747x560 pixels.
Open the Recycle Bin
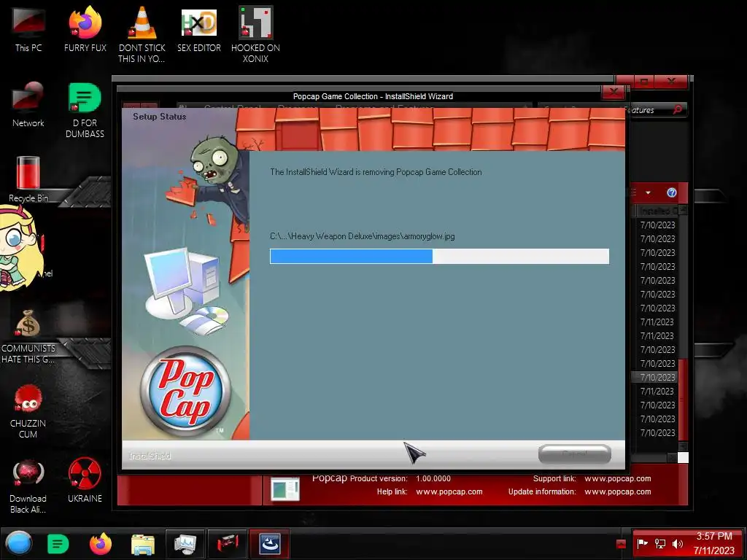tap(28, 179)
